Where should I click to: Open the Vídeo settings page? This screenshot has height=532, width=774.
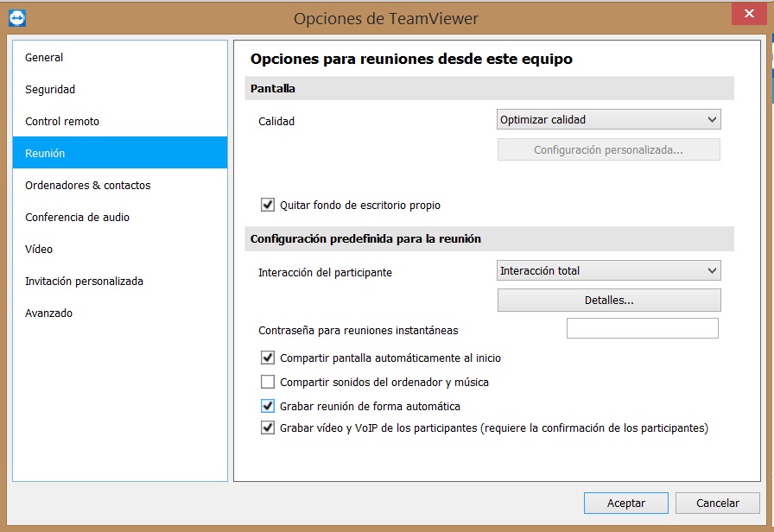39,250
